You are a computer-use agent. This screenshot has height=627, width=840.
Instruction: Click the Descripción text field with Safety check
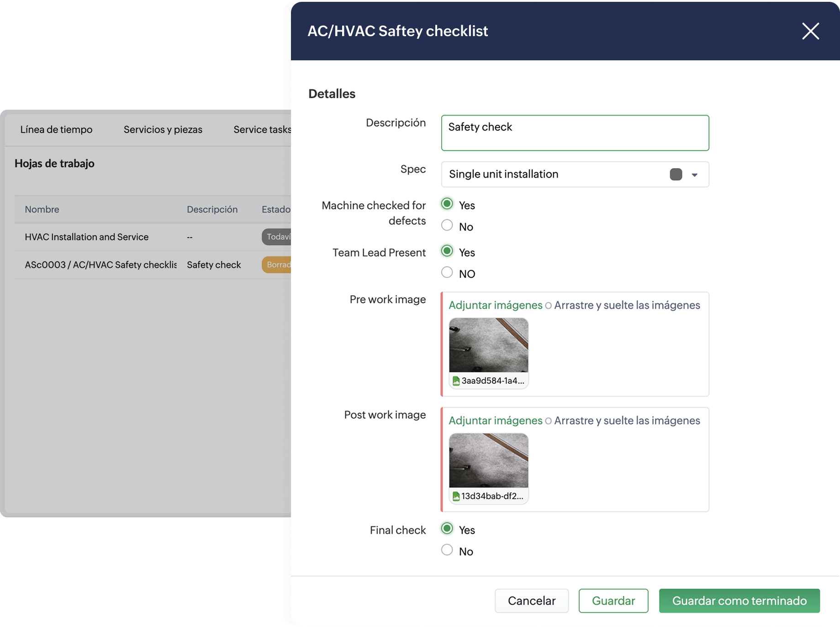[575, 133]
